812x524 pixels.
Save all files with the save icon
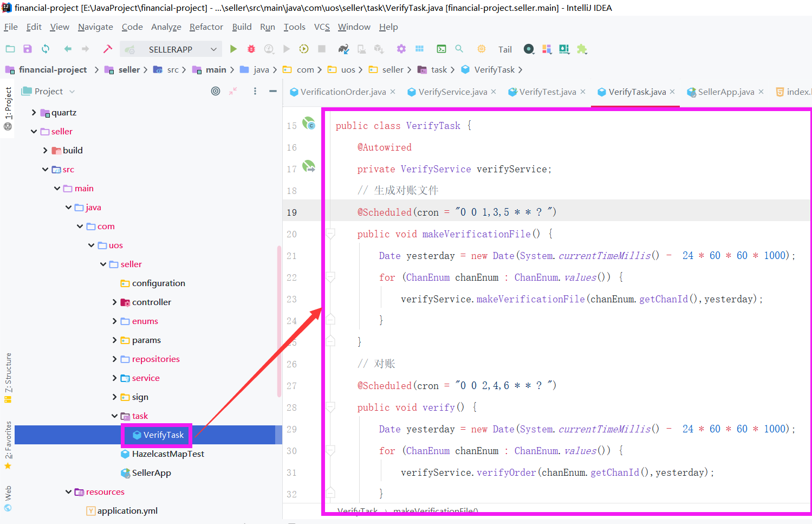pyautogui.click(x=27, y=49)
